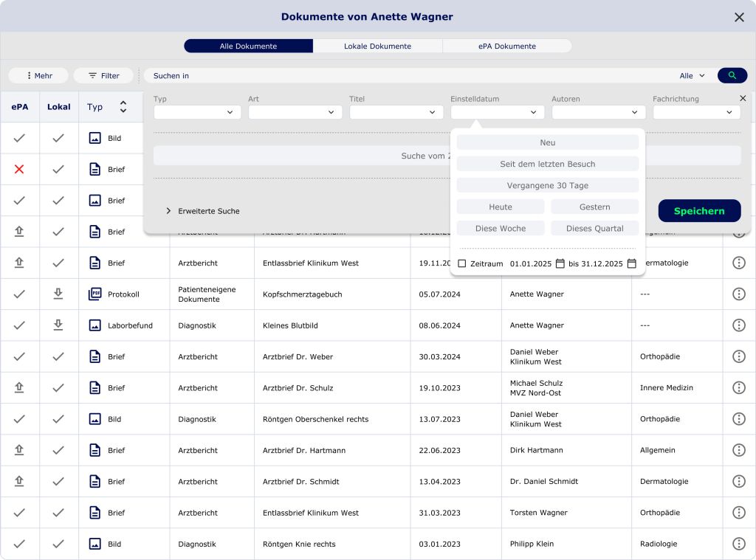
Task: Select the 'Vergangene 30 Tage' date option
Action: click(547, 185)
